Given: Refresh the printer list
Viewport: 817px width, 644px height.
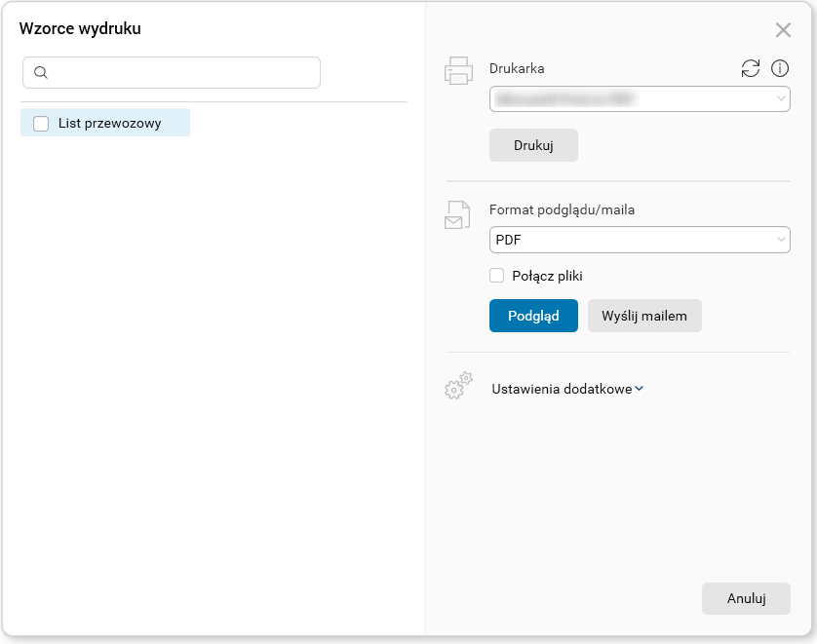Looking at the screenshot, I should tap(750, 68).
